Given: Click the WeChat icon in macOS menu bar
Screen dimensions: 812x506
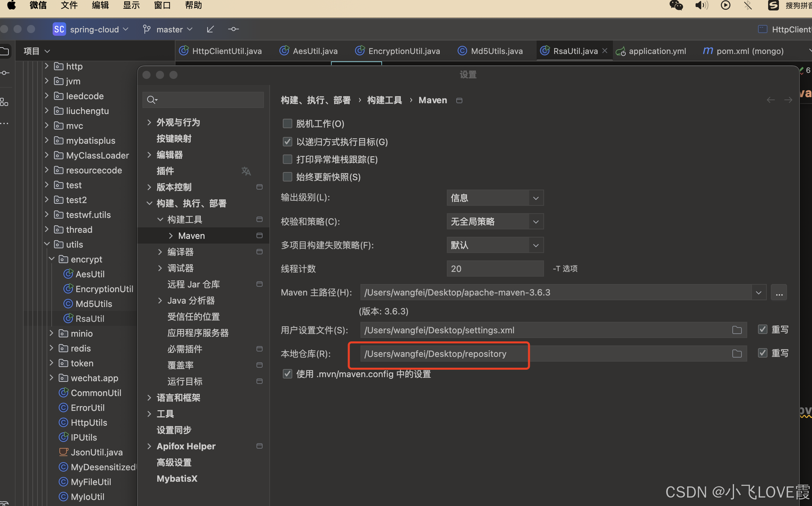Looking at the screenshot, I should [676, 5].
